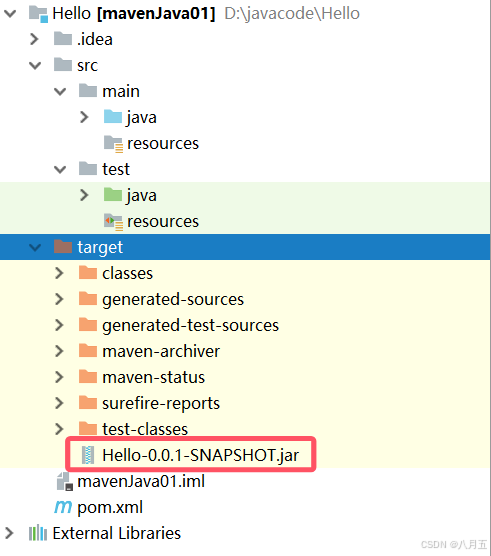This screenshot has height=556, width=491.
Task: Select the 'main' folder label
Action: tap(121, 91)
